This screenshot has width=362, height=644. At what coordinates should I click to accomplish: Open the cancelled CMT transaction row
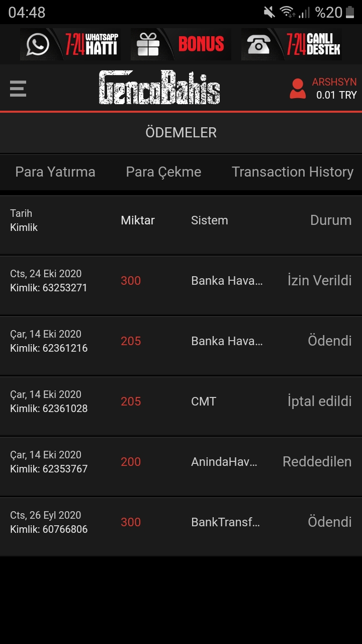coord(181,407)
